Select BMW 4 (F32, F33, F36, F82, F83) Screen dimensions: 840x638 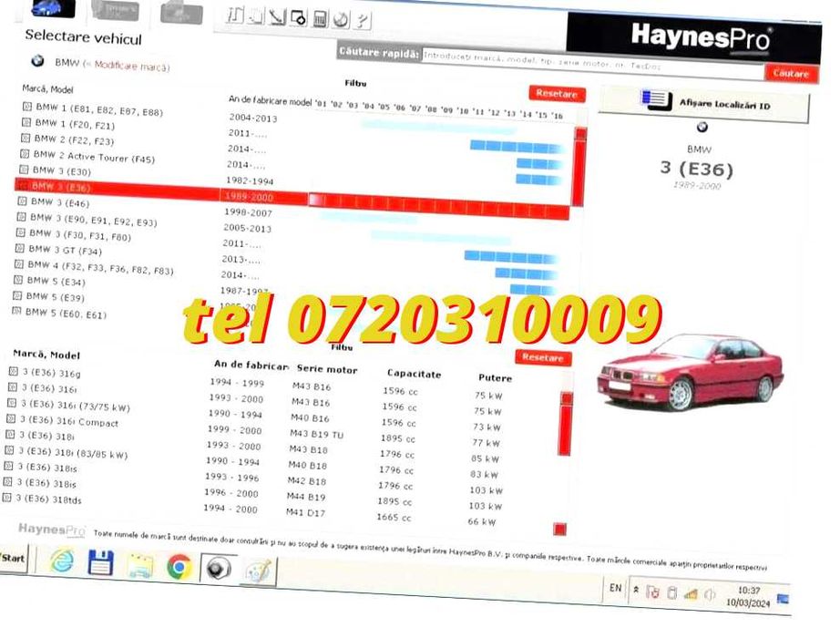point(101,267)
